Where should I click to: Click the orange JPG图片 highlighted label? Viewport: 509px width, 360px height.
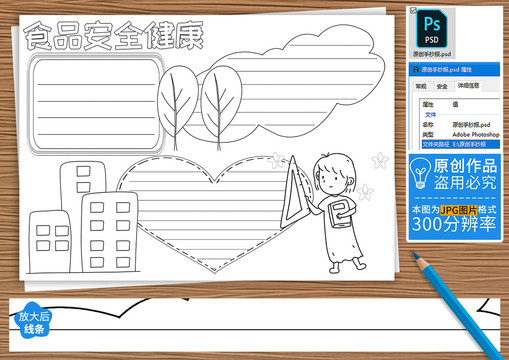pos(459,210)
